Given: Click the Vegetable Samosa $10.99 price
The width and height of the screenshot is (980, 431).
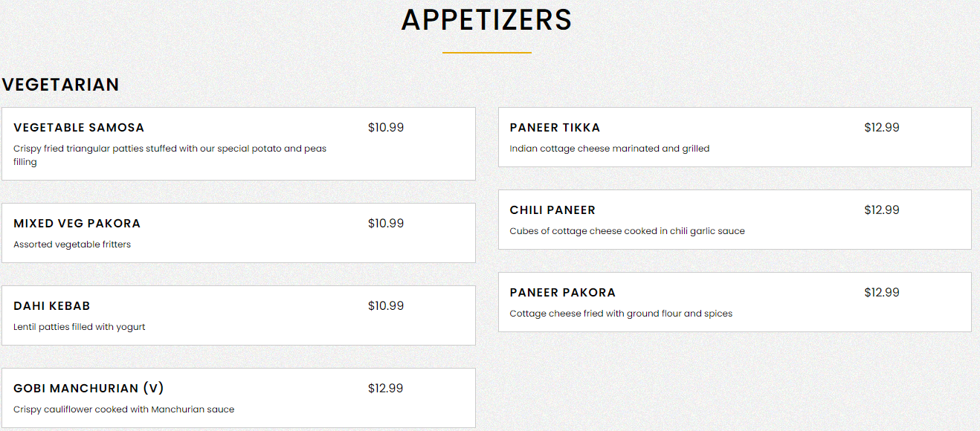Looking at the screenshot, I should tap(386, 128).
